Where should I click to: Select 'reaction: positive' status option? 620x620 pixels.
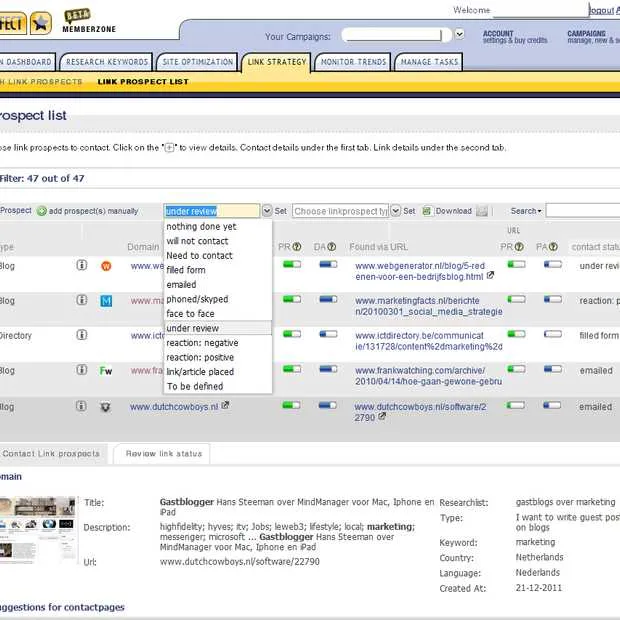coord(218,357)
